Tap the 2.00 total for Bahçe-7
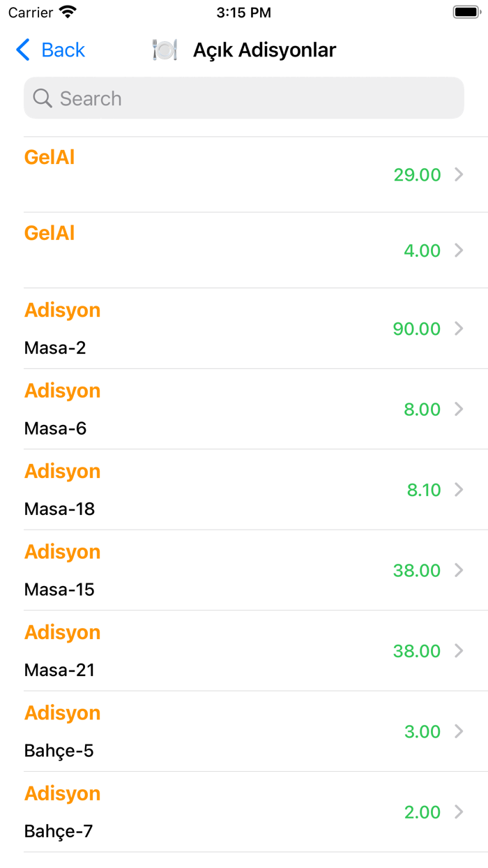 [422, 812]
